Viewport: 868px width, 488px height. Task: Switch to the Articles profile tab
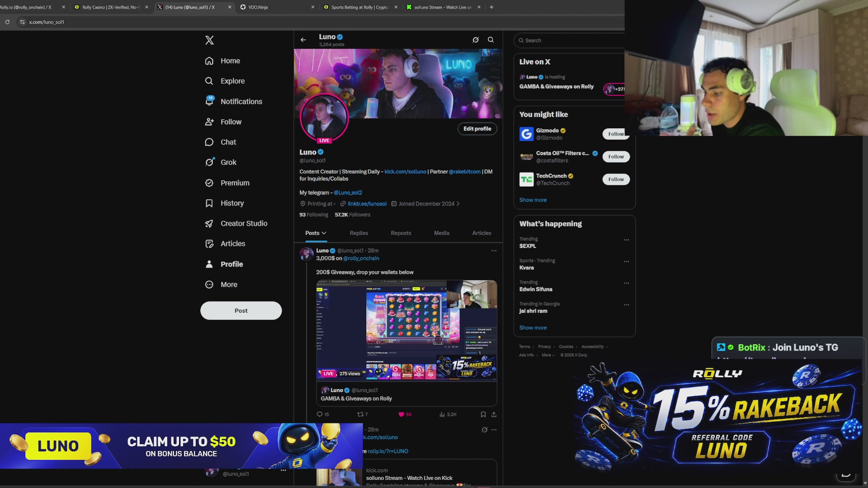coord(481,233)
